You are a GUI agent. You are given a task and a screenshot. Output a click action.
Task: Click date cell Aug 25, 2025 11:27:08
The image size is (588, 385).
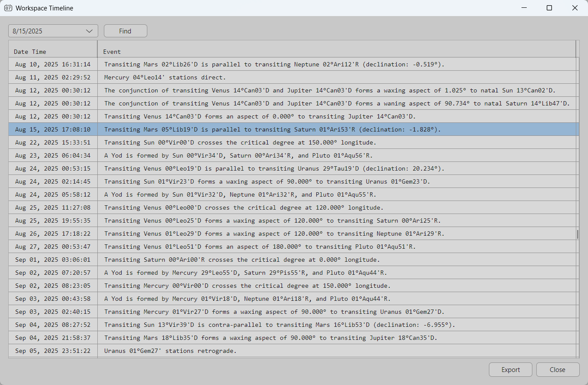53,207
